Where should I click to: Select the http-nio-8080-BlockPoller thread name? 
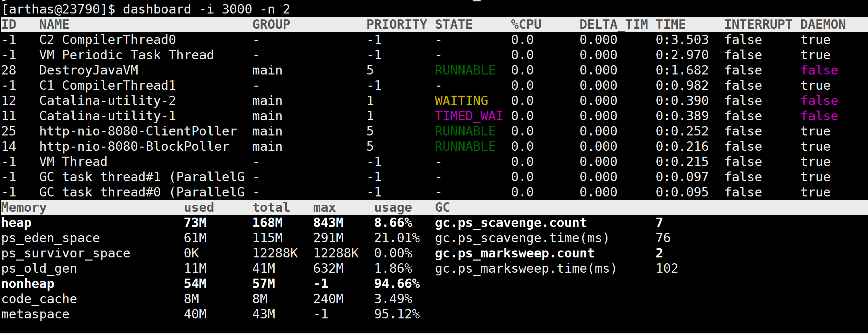click(x=134, y=146)
